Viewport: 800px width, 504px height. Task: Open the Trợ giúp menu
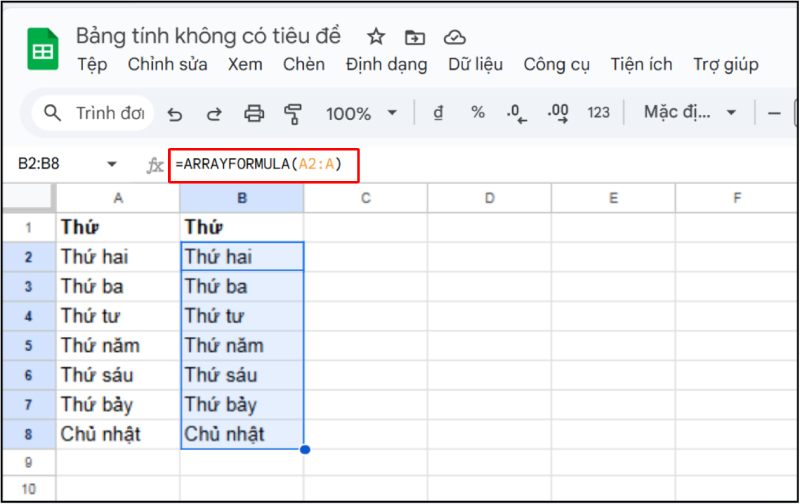(x=726, y=65)
